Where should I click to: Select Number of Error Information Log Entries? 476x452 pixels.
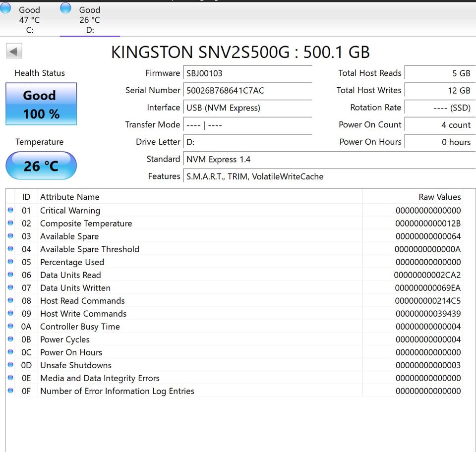[117, 391]
